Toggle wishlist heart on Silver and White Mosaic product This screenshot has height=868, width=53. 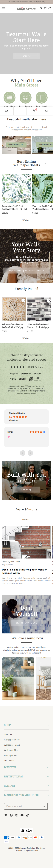(x=49, y=300)
